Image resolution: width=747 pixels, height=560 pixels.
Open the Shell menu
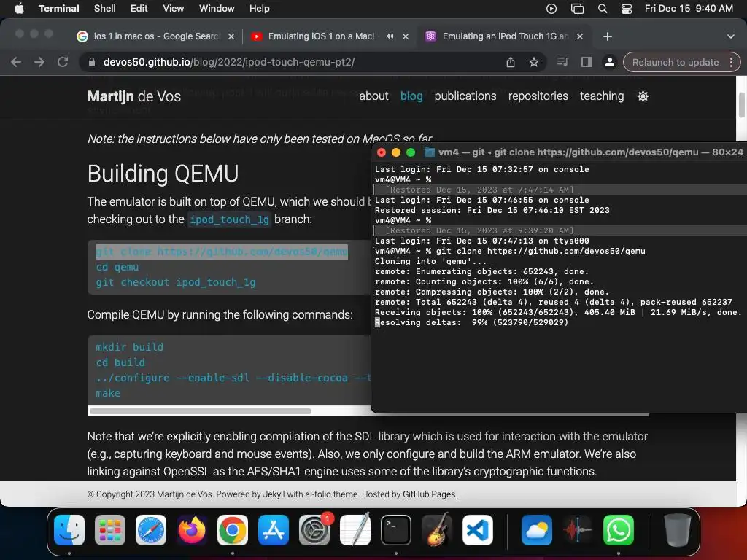(104, 8)
